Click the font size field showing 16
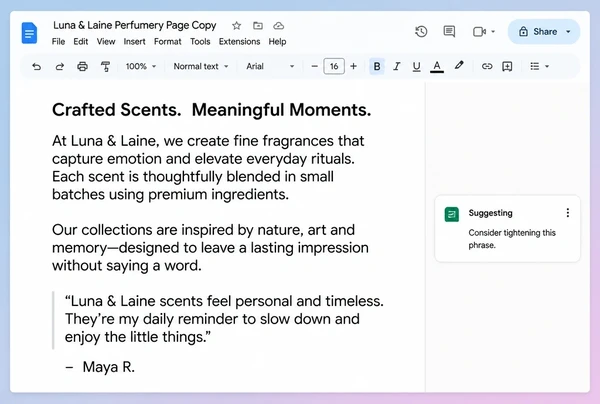The height and width of the screenshot is (404, 600). (334, 66)
